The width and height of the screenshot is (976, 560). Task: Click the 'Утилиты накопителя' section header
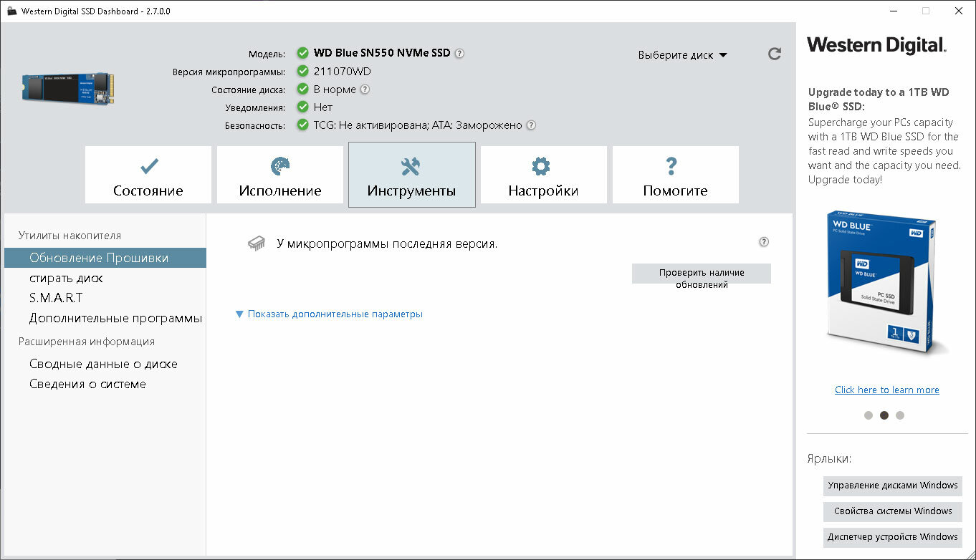70,236
